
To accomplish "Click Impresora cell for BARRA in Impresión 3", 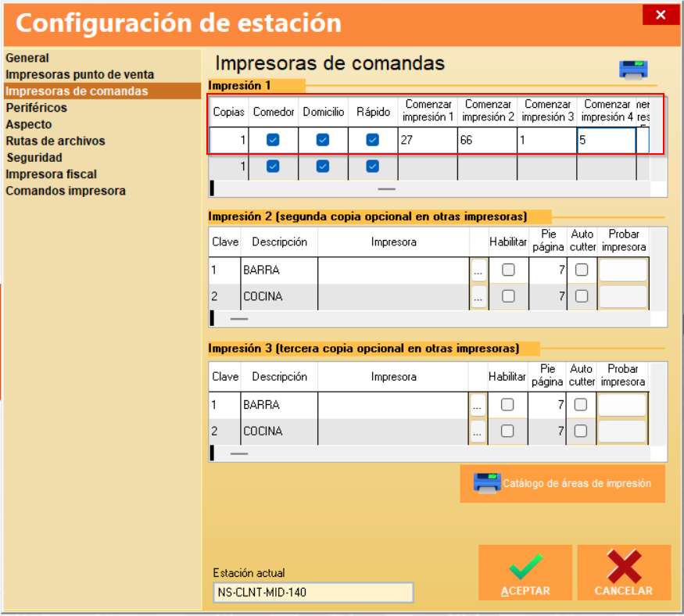I will [393, 405].
